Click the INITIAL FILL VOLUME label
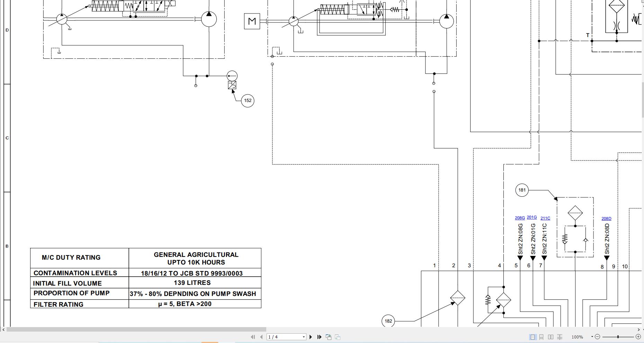This screenshot has width=644, height=343. (67, 284)
